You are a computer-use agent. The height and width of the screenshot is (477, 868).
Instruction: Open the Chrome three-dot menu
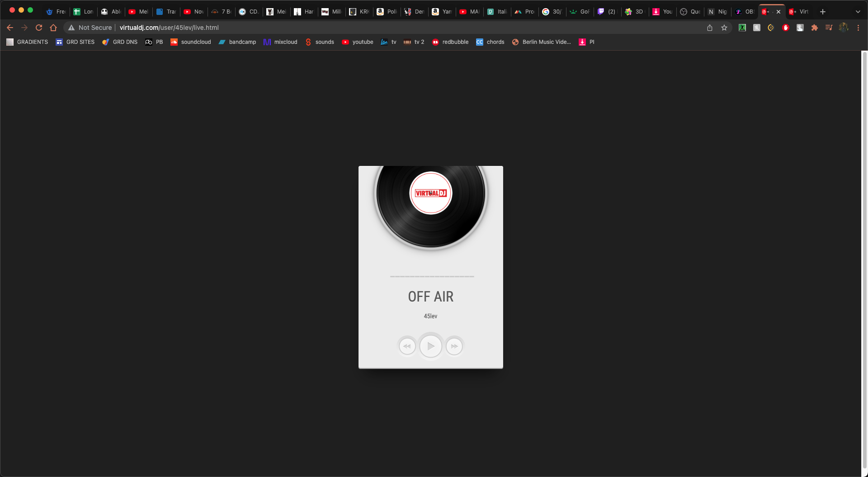(x=858, y=28)
